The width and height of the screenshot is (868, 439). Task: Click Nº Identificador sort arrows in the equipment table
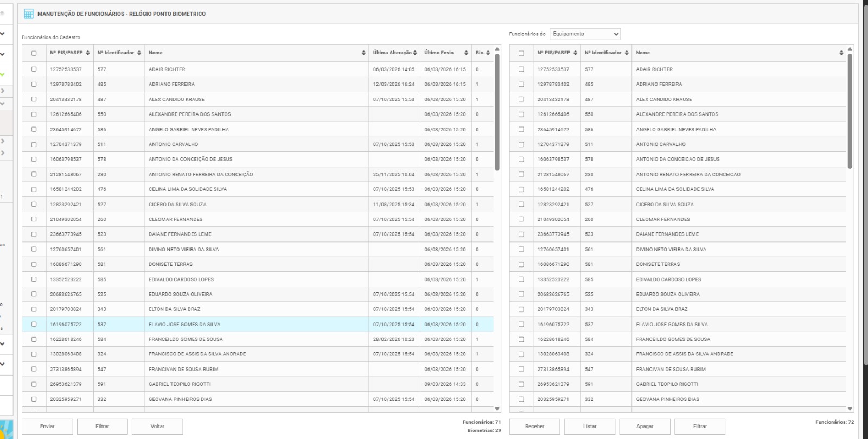tap(627, 53)
